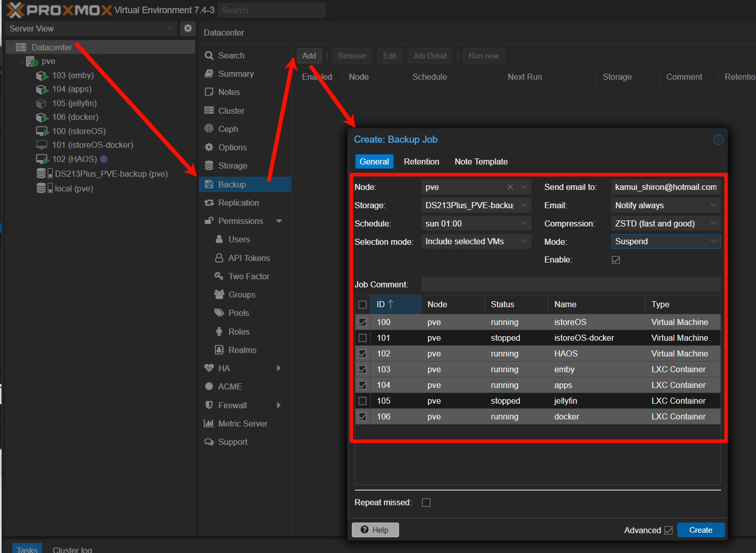Click the Remove button
This screenshot has width=756, height=553.
pos(352,56)
